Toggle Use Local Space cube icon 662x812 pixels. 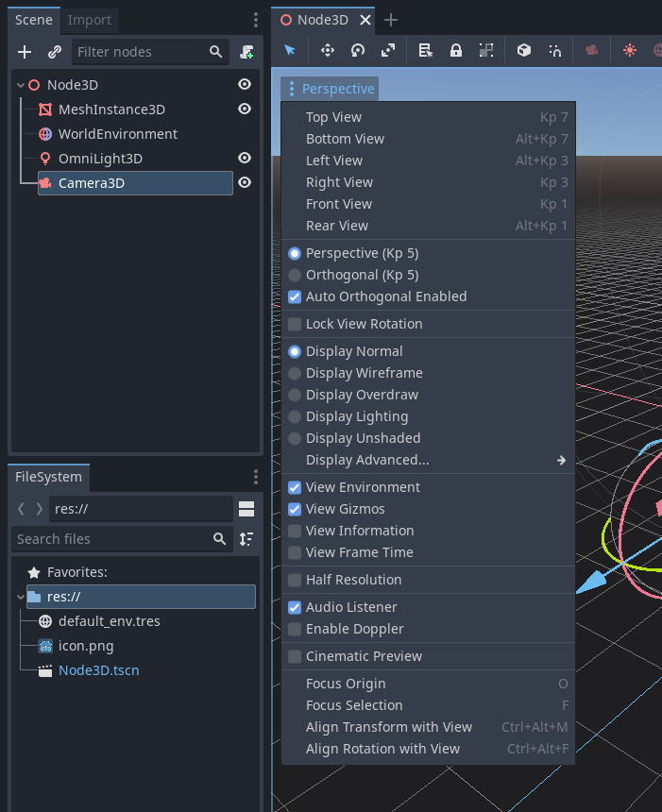pos(524,50)
